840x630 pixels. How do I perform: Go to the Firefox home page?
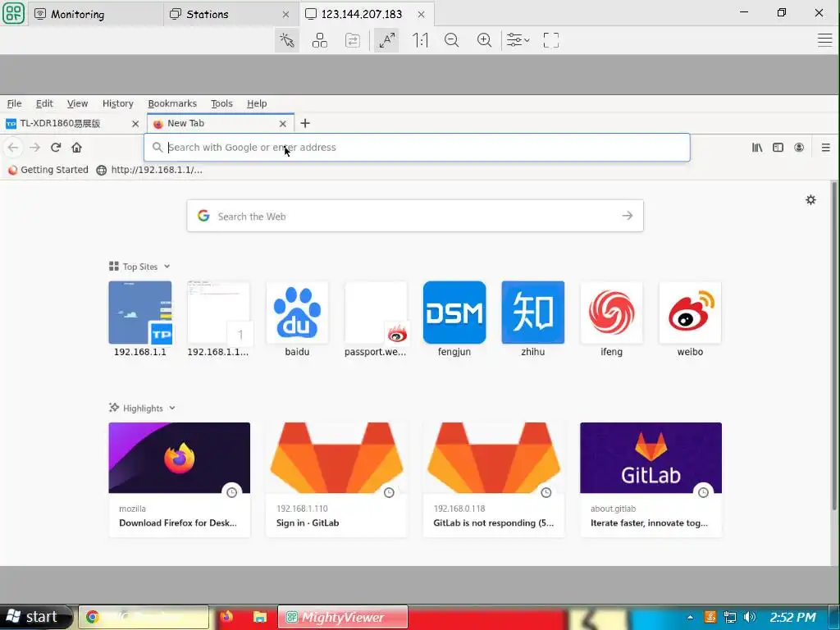76,148
